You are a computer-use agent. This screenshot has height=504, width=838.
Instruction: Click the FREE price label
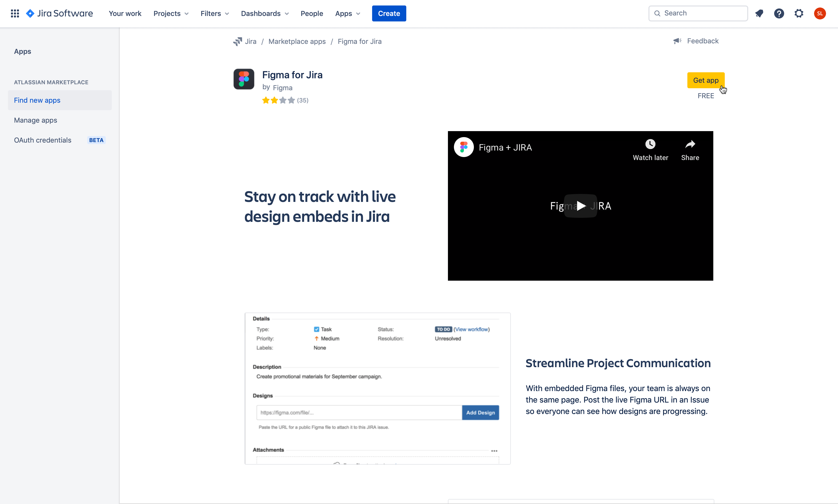[x=706, y=96]
